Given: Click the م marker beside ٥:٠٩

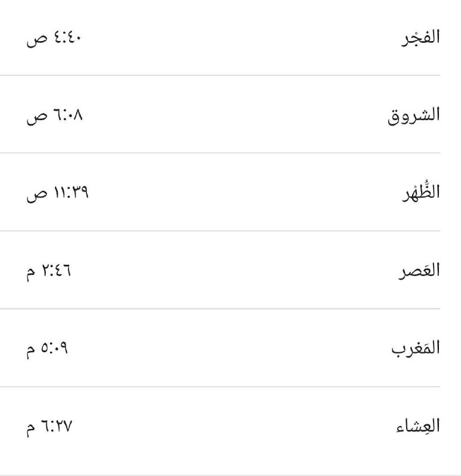Looking at the screenshot, I should (x=31, y=349).
